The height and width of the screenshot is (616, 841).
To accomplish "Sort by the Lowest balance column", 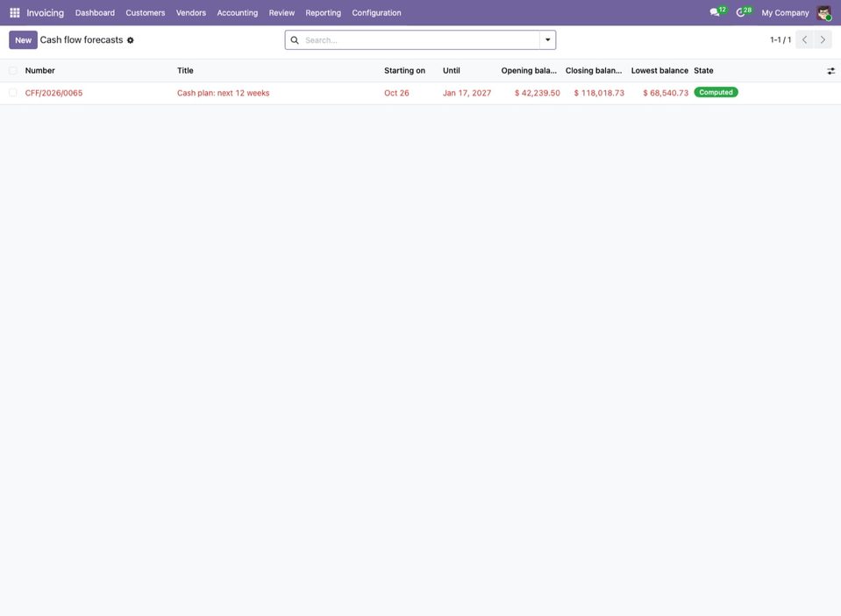I will pyautogui.click(x=659, y=71).
